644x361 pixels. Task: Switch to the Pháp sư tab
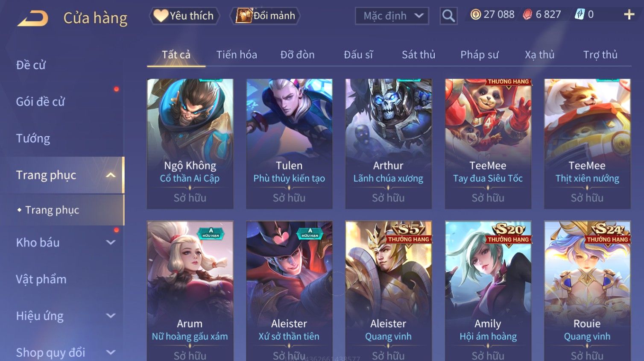click(x=479, y=55)
